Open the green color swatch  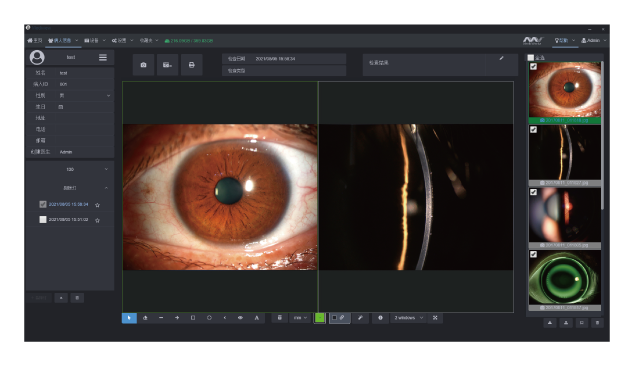tap(319, 318)
